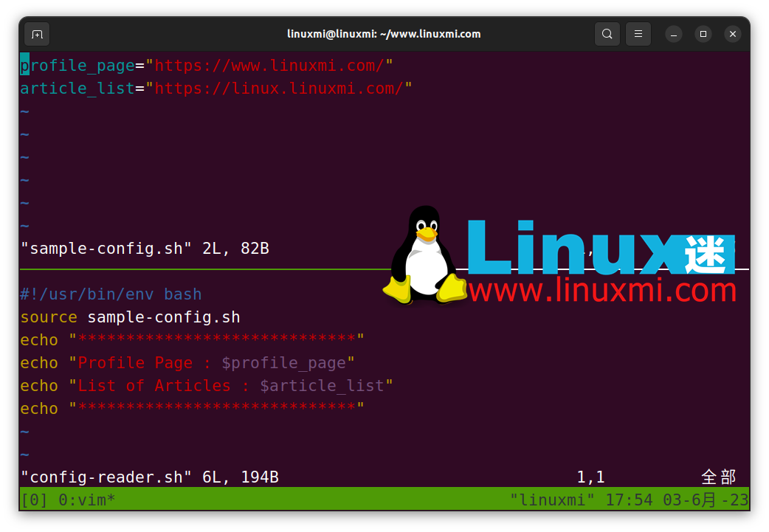Click the 03-6月-23 date in tmux bar

coord(706,500)
